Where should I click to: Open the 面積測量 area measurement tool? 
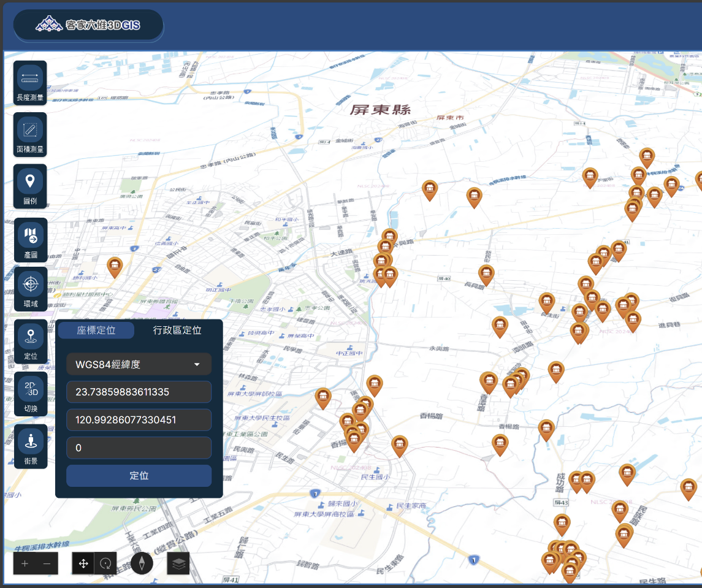click(x=30, y=135)
